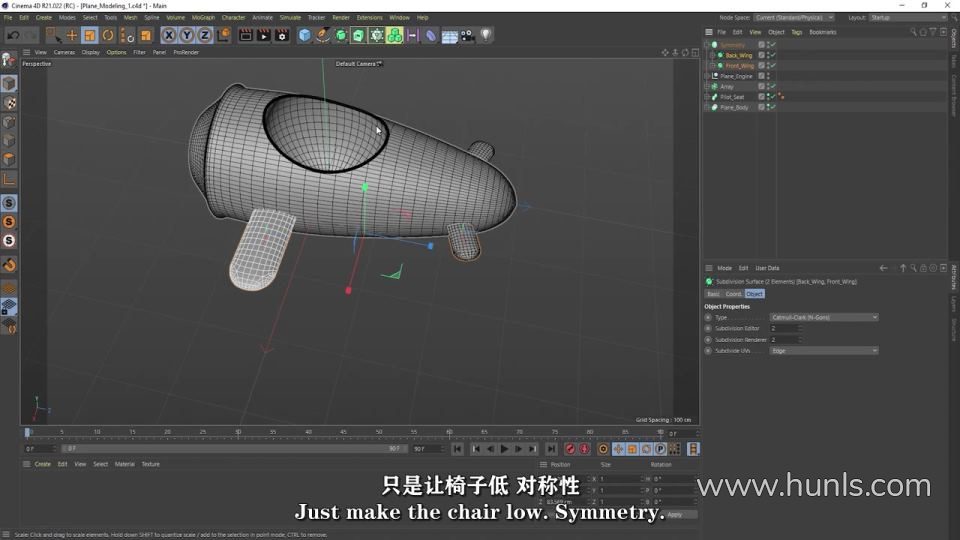Select the Move tool in the top toolbar
The width and height of the screenshot is (960, 540).
point(72,35)
